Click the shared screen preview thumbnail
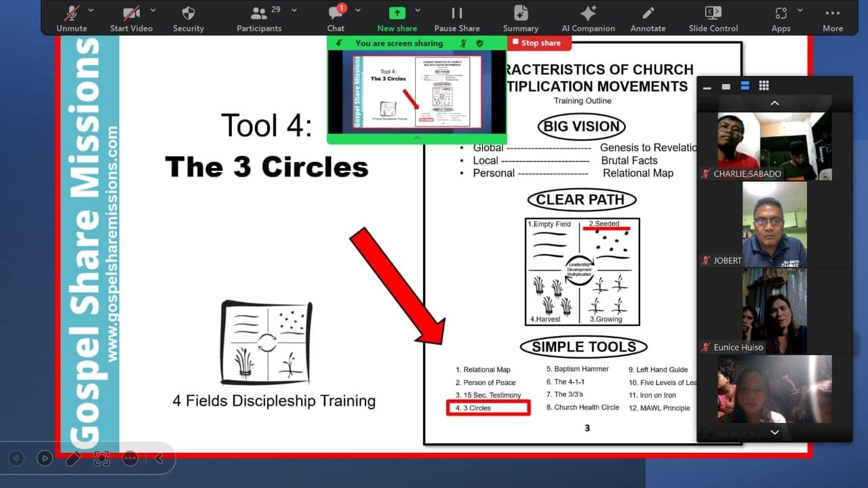 416,92
